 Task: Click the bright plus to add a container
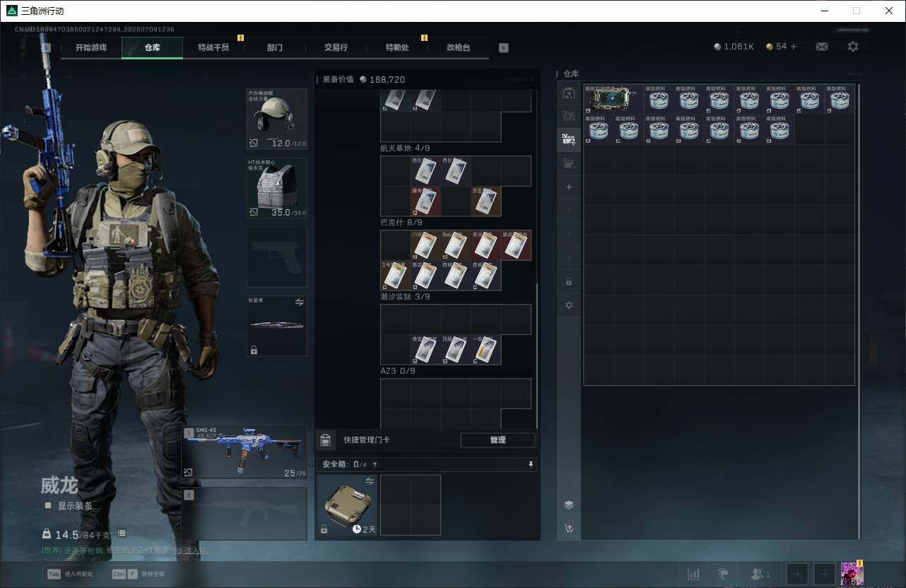(x=569, y=187)
